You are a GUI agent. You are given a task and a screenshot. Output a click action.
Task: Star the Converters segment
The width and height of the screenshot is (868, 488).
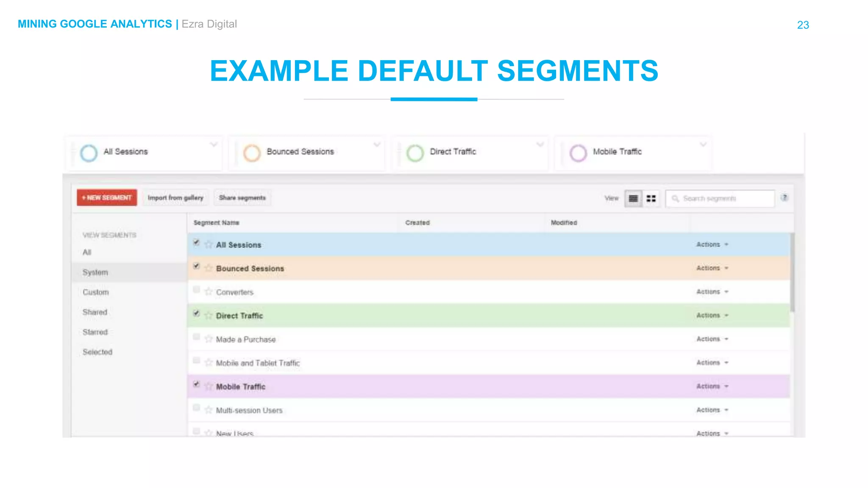tap(208, 292)
